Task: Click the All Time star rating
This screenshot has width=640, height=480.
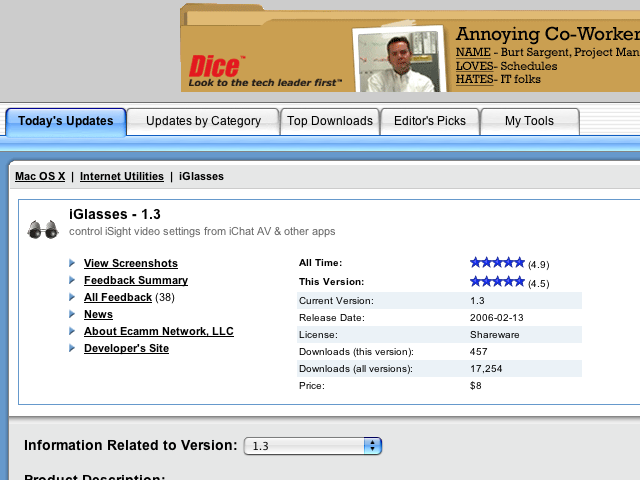Action: [497, 262]
